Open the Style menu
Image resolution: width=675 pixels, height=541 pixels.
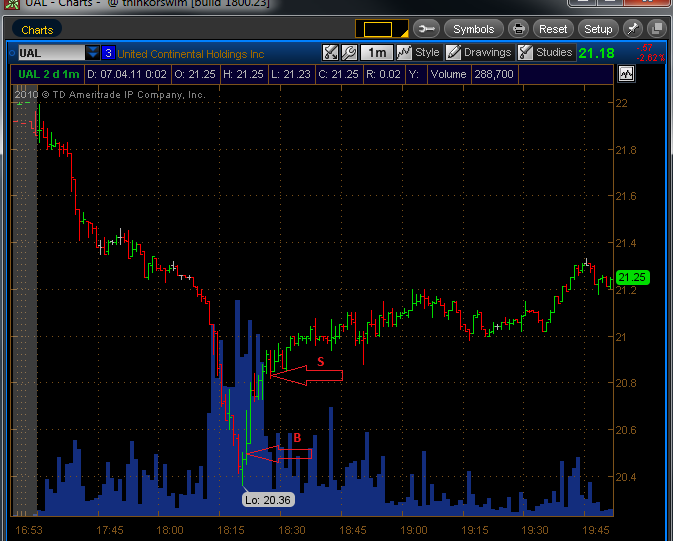[419, 53]
